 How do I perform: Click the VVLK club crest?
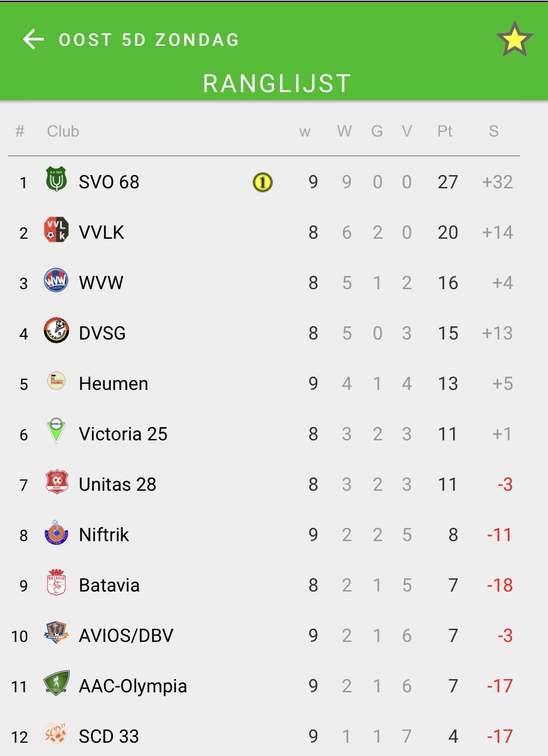click(56, 231)
